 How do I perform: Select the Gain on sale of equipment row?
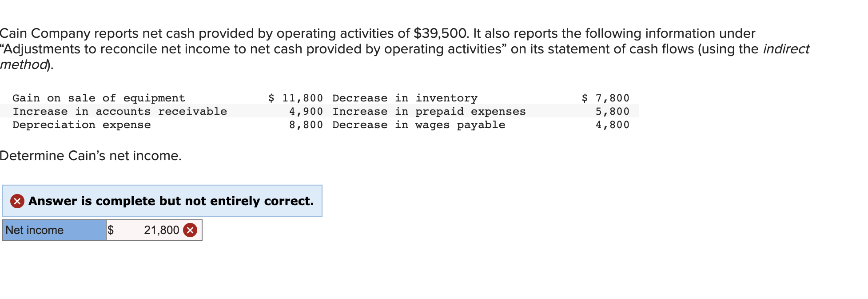tap(99, 98)
